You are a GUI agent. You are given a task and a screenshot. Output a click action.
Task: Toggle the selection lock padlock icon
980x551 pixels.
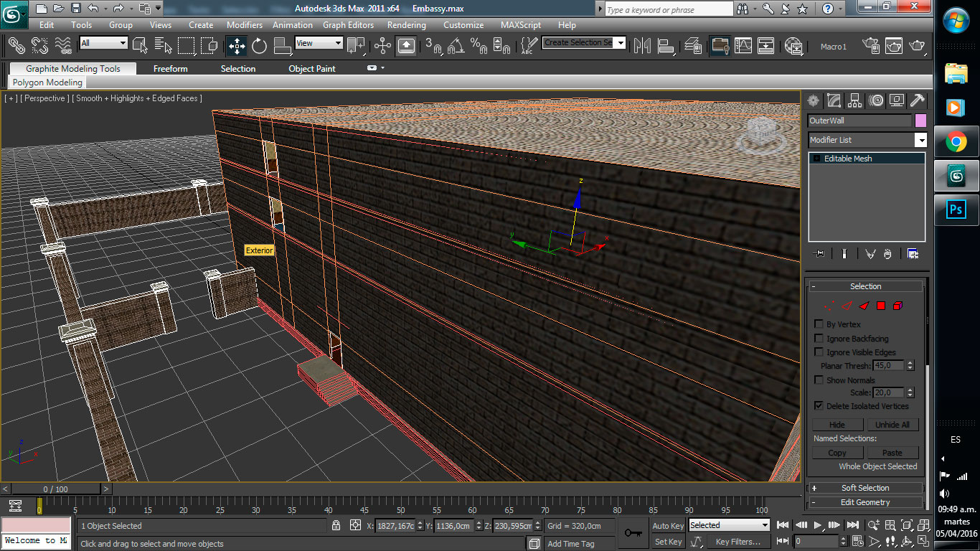coord(336,526)
